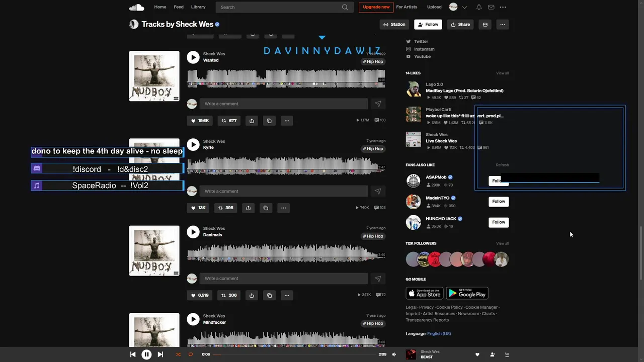
Task: Open the SoundCloud logo home link
Action: click(136, 7)
